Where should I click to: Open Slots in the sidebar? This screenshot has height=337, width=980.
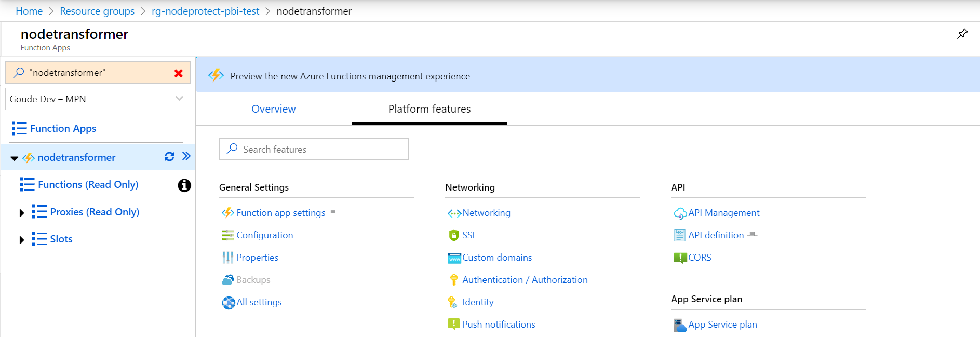(x=61, y=239)
